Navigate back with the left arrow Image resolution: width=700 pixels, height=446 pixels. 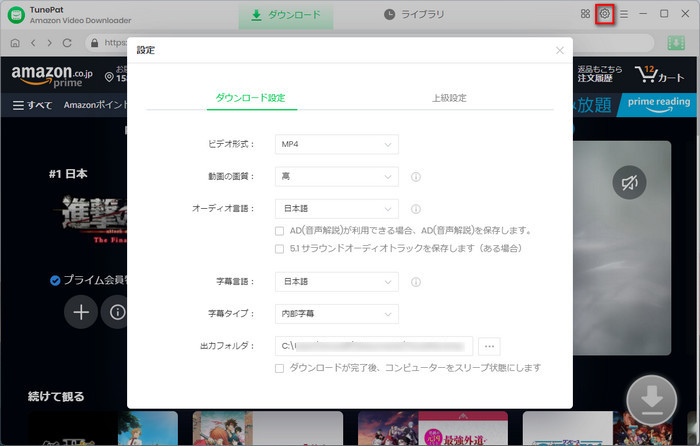coord(33,43)
